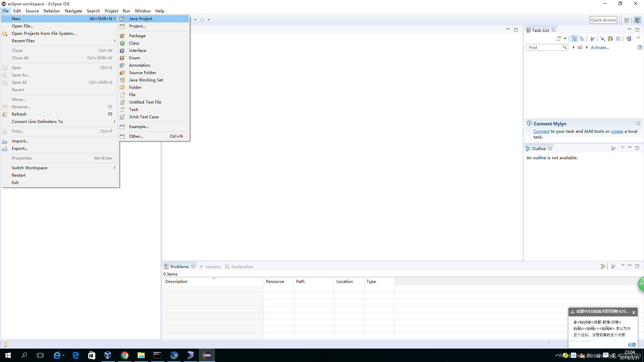The width and height of the screenshot is (644, 362).
Task: Choose Project... from the New submenu
Action: (154, 26)
